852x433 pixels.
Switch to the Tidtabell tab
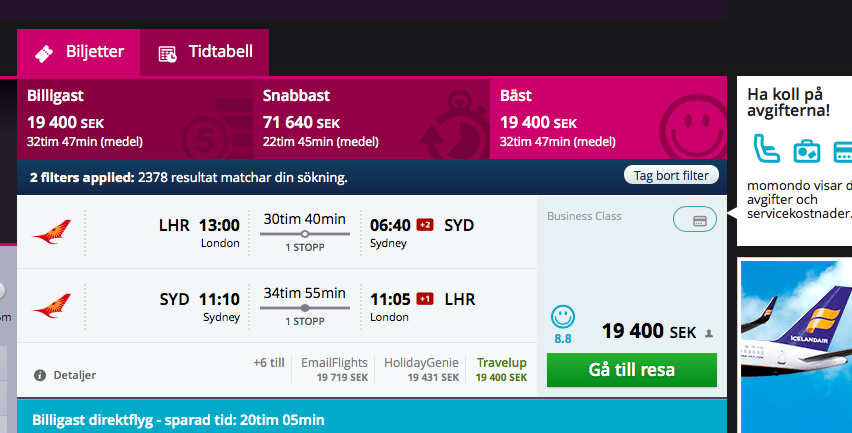pyautogui.click(x=205, y=52)
